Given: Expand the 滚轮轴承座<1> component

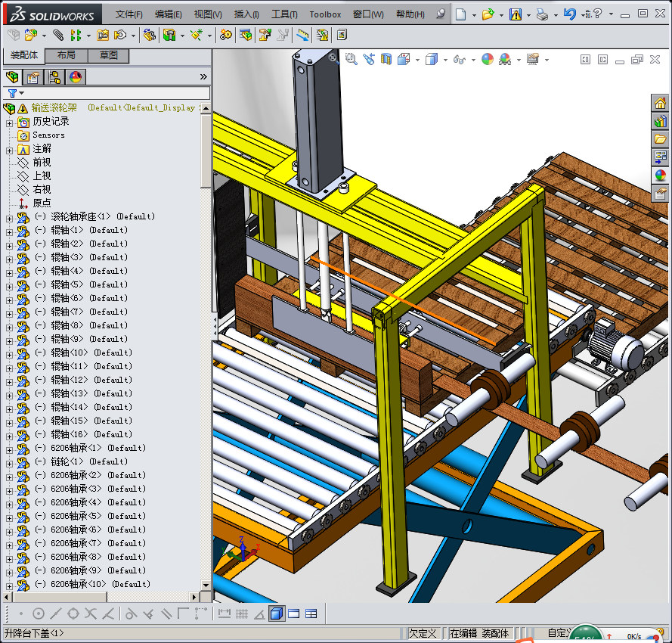Looking at the screenshot, I should [9, 217].
